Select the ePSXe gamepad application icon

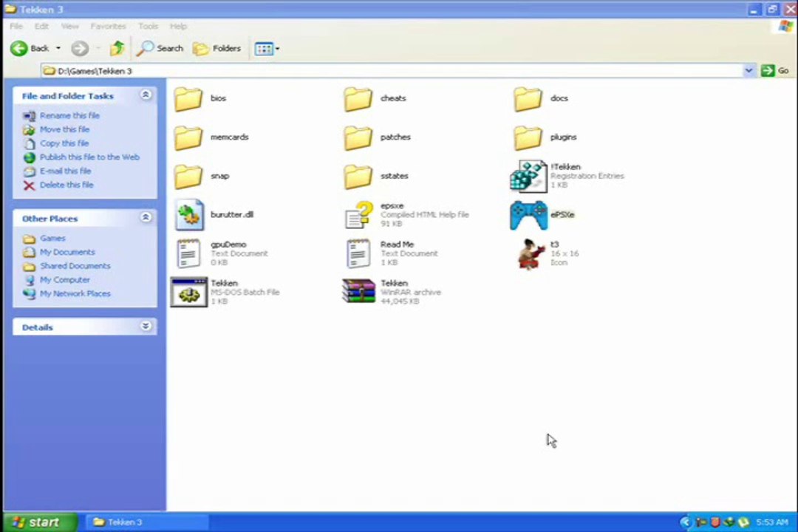pyautogui.click(x=528, y=215)
